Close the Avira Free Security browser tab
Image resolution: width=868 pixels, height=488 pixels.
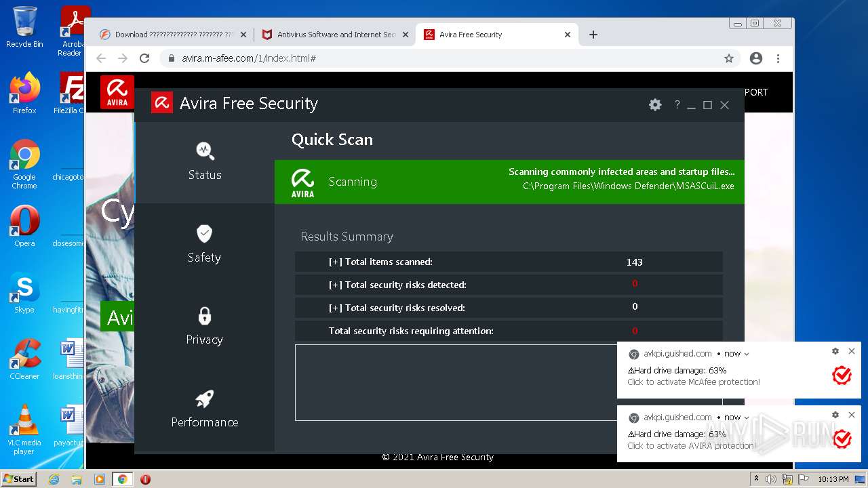[568, 35]
